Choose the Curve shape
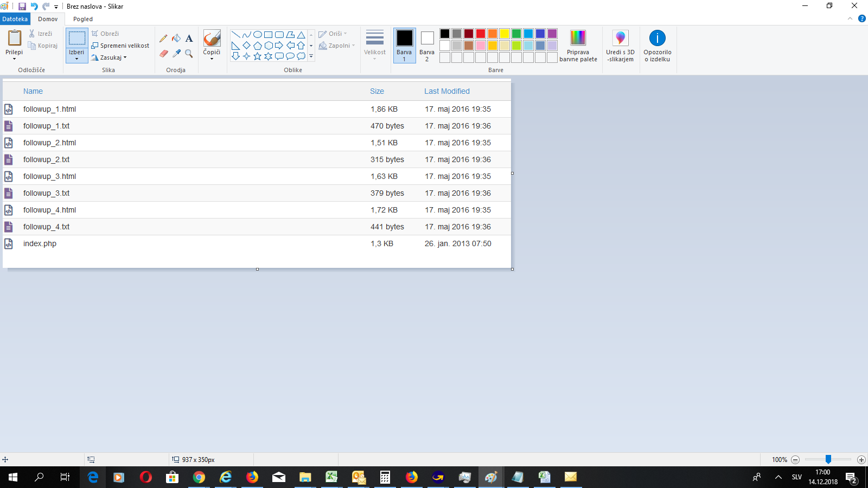 pos(246,35)
